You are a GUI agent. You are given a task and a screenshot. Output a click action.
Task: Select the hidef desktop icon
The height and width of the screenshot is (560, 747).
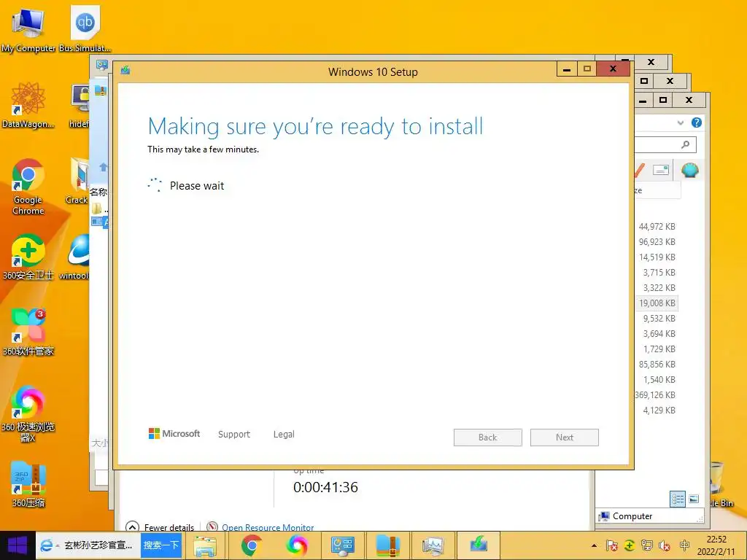(x=80, y=106)
